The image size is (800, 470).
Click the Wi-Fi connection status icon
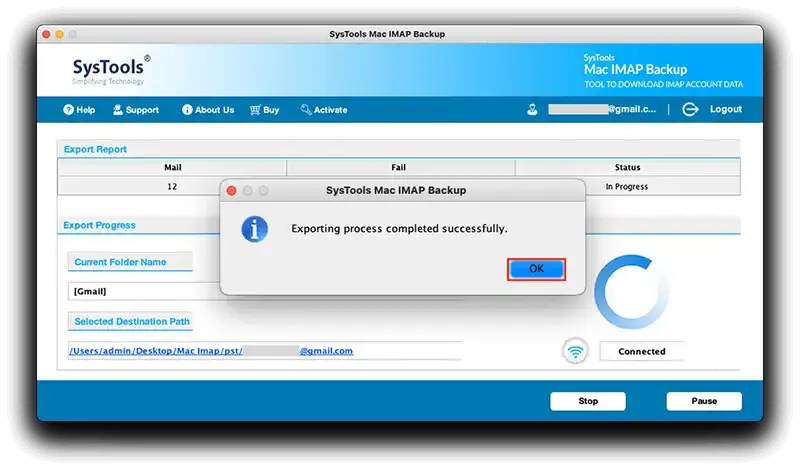click(576, 351)
